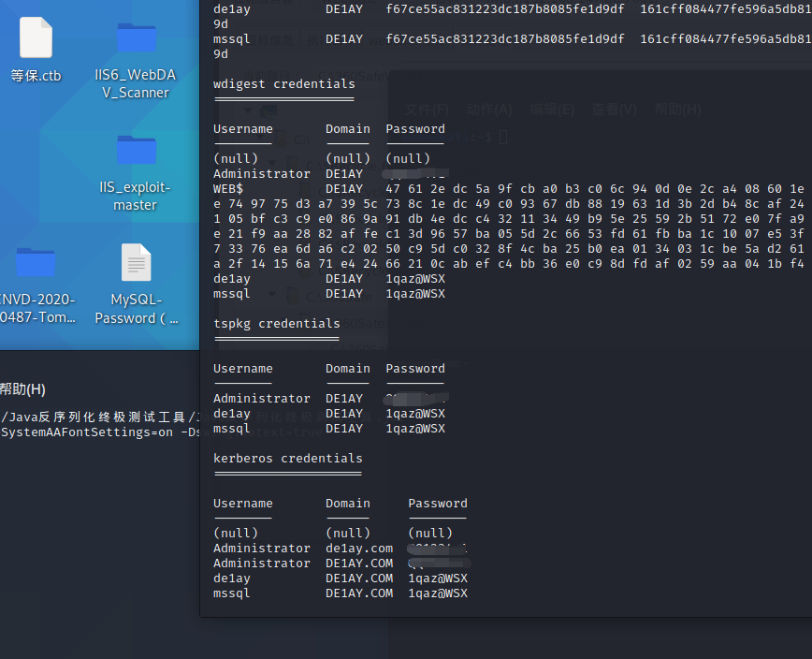Viewport: 812px width, 659px height.
Task: Click 'de1ay' row password in kerberos table
Action: [438, 578]
